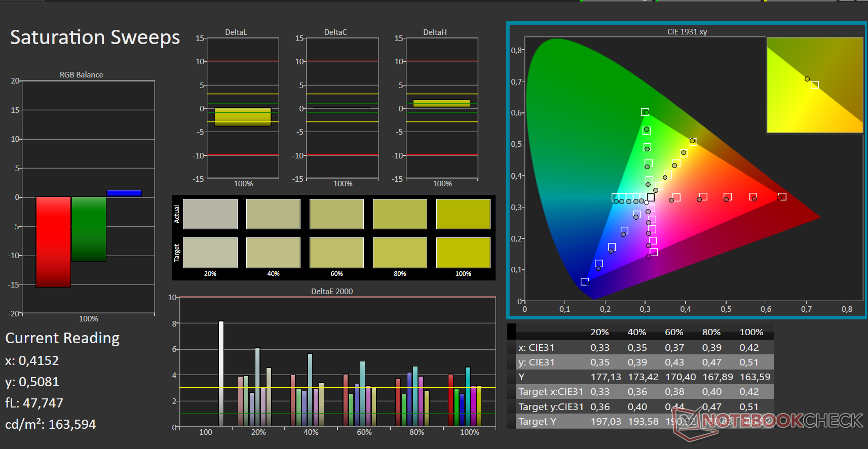The image size is (868, 449).
Task: Click the Actual 80% color swatch
Action: 400,214
